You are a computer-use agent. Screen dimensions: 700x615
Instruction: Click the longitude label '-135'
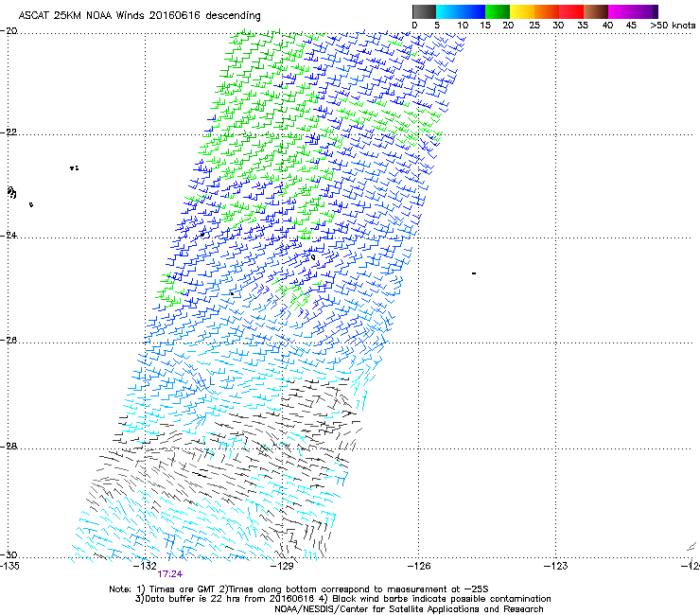pyautogui.click(x=9, y=566)
